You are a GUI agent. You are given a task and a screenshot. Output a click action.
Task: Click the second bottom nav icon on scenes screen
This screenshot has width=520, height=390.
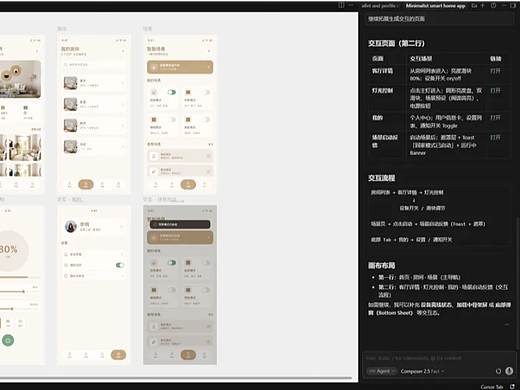point(172,184)
